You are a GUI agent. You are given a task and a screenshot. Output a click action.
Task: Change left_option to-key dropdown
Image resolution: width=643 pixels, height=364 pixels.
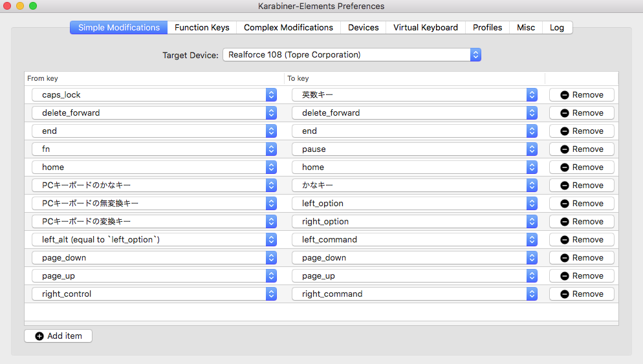[x=415, y=203]
